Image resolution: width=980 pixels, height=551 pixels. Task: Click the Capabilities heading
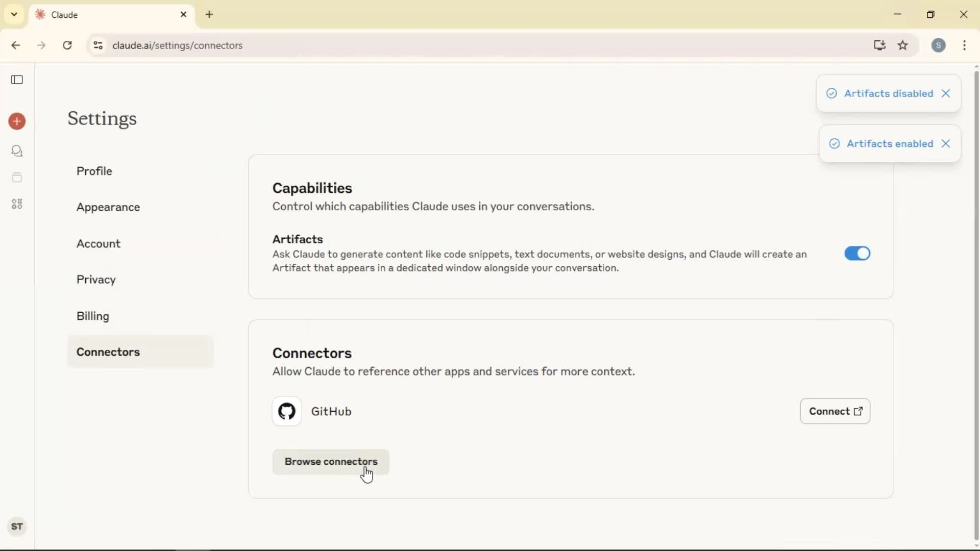312,188
